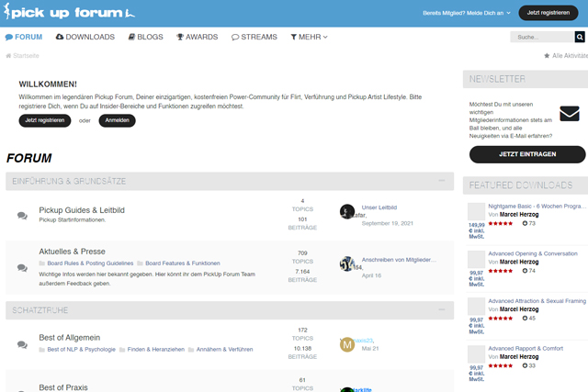Click thumbnail of Nightgame Basic download
Screen dimensions: 588x392
point(476,211)
